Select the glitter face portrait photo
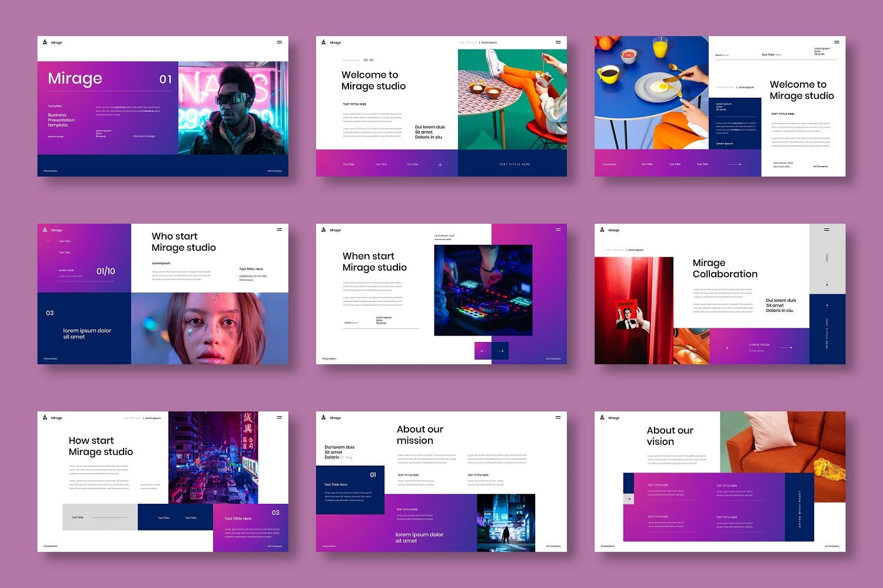Image resolution: width=883 pixels, height=588 pixels. tap(210, 328)
